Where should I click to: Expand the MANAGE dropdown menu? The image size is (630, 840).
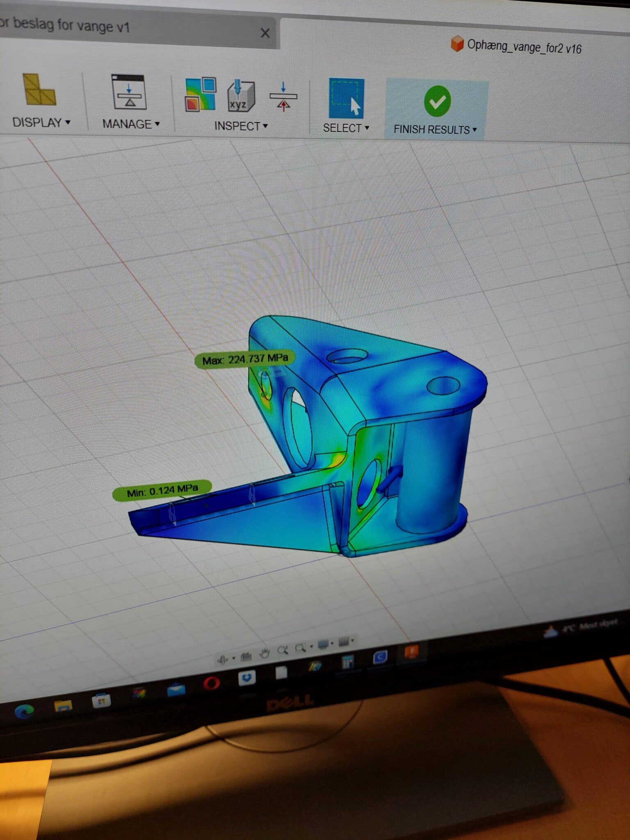(131, 124)
